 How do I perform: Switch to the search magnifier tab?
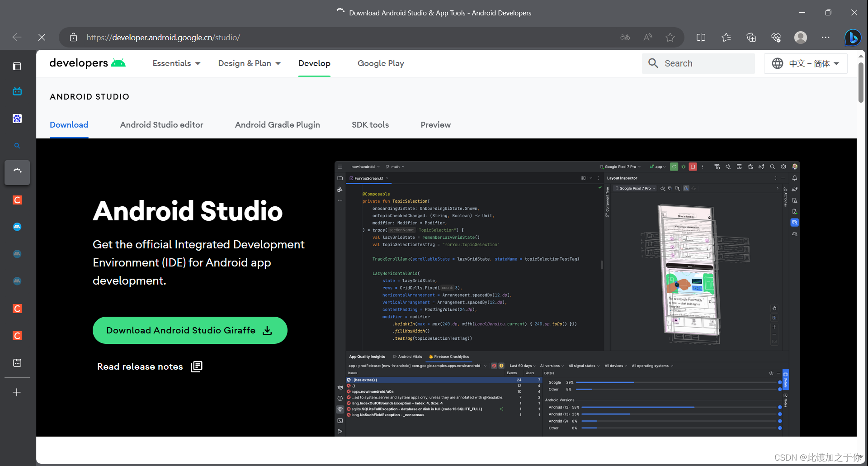point(17,146)
